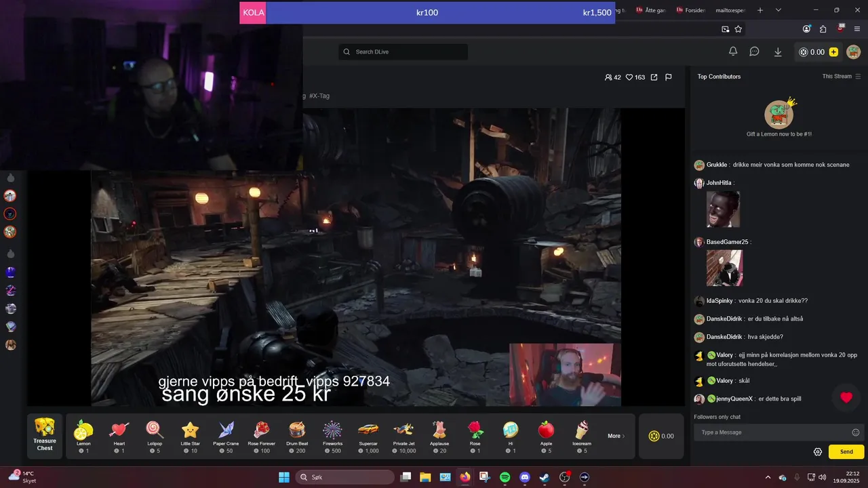Screen dimensions: 868x488
Task: Switch to the Forsiden browser tab
Action: pyautogui.click(x=690, y=10)
